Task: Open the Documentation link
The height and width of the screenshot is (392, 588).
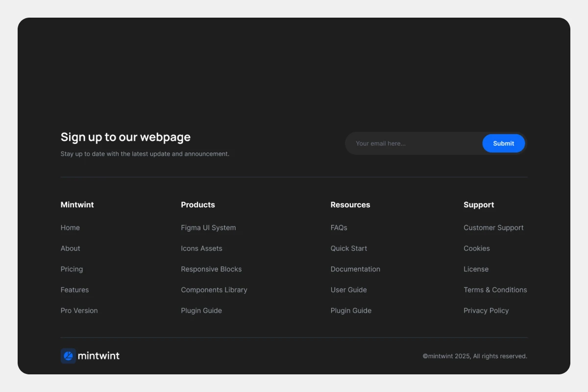Action: (355, 269)
